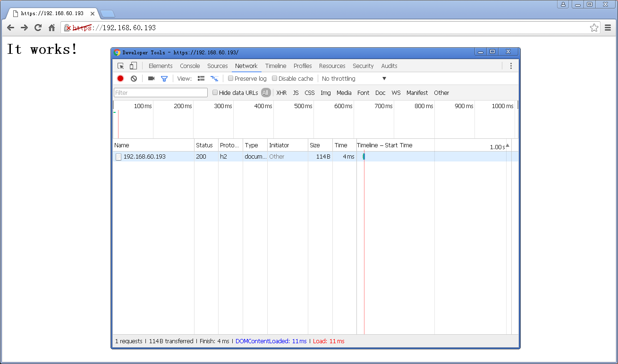The image size is (618, 364).
Task: Toggle capture screenshots camera icon
Action: [151, 78]
